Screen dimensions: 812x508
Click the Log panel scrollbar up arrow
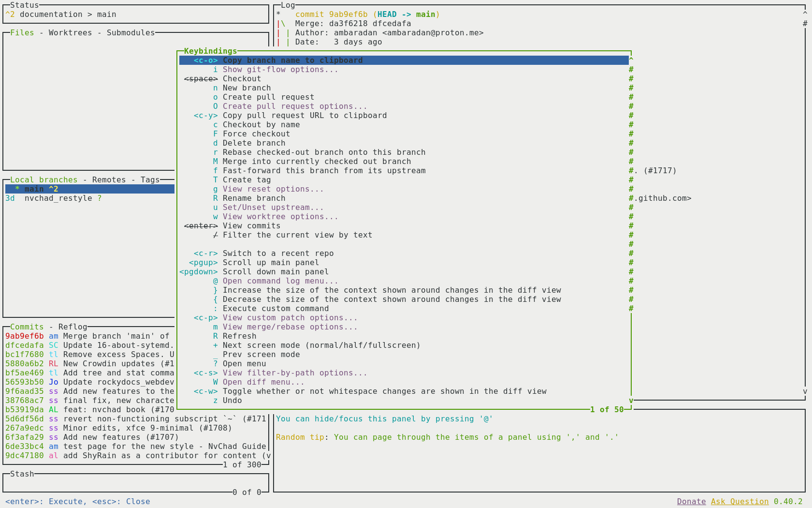click(805, 14)
